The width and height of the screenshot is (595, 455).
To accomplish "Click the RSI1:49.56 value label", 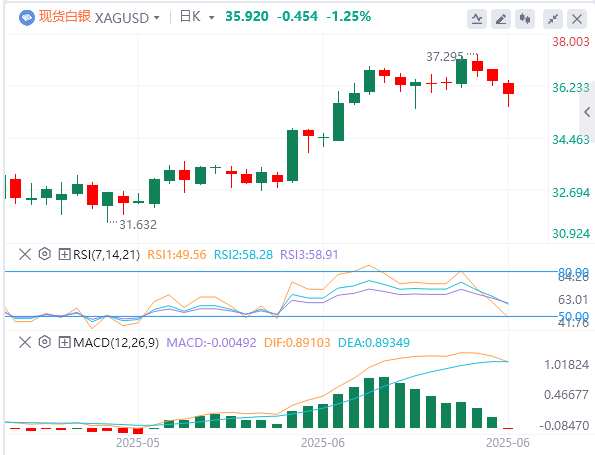I will (x=176, y=255).
